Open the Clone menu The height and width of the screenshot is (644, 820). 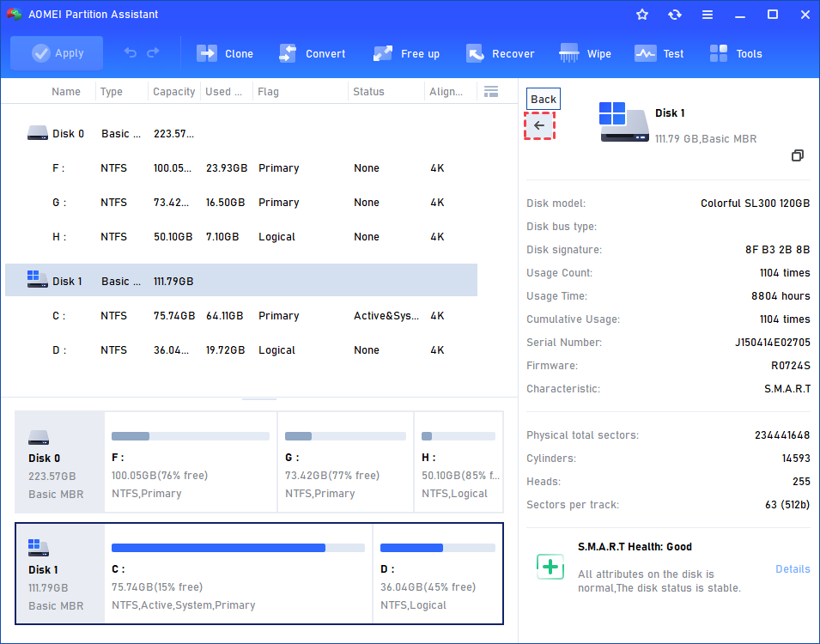(225, 53)
